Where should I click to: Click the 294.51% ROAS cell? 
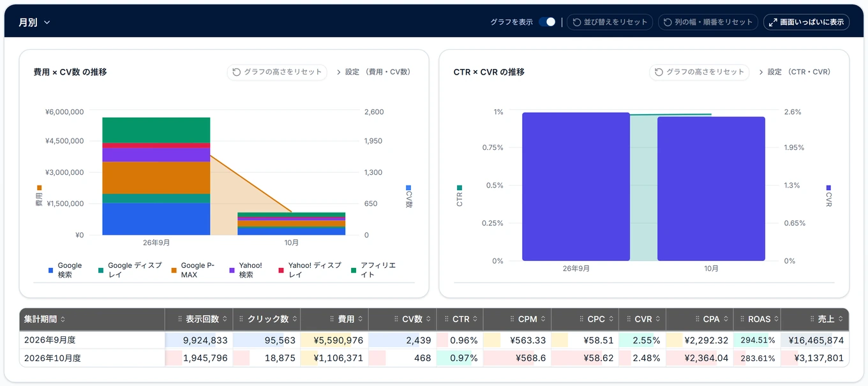pos(757,340)
